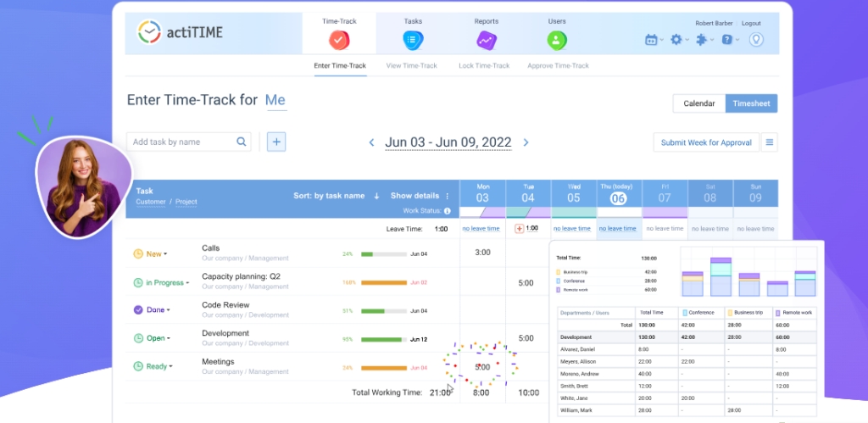Screen dimensions: 868x423
Task: Open the In Progress status dropdown
Action: 168,283
